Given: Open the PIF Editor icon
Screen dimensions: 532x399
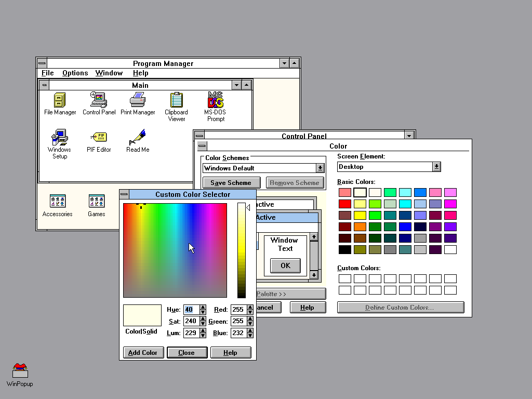Looking at the screenshot, I should pyautogui.click(x=99, y=138).
